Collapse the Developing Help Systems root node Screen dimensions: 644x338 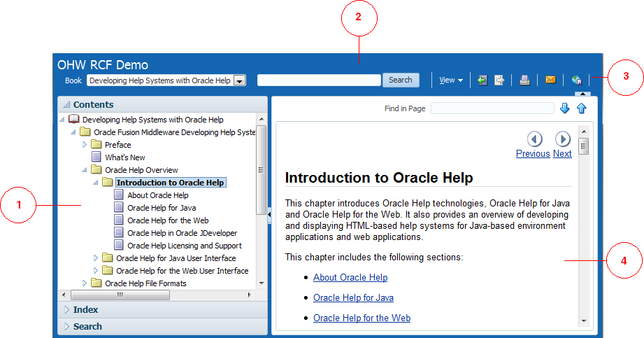[x=62, y=120]
